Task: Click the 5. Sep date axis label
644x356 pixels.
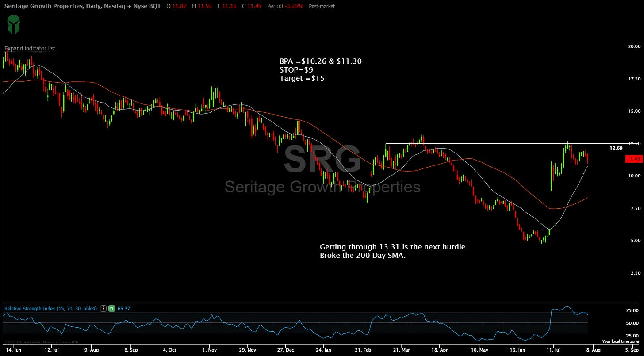Action: tap(632, 350)
